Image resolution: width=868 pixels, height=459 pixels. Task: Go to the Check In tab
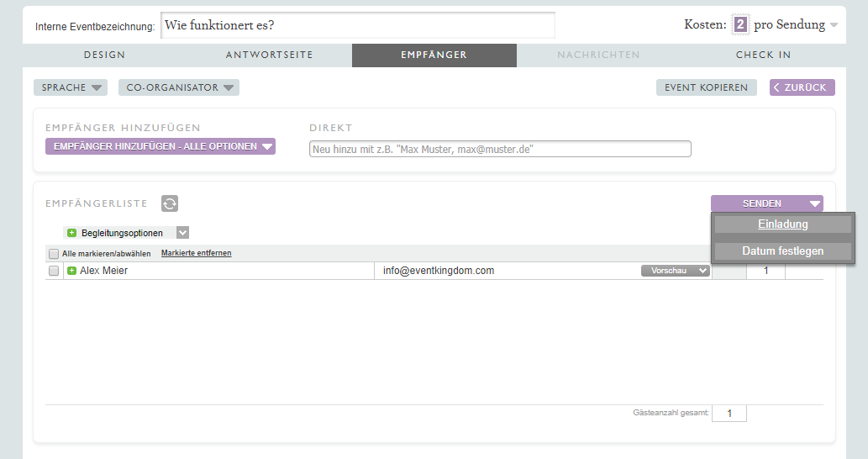pos(763,55)
